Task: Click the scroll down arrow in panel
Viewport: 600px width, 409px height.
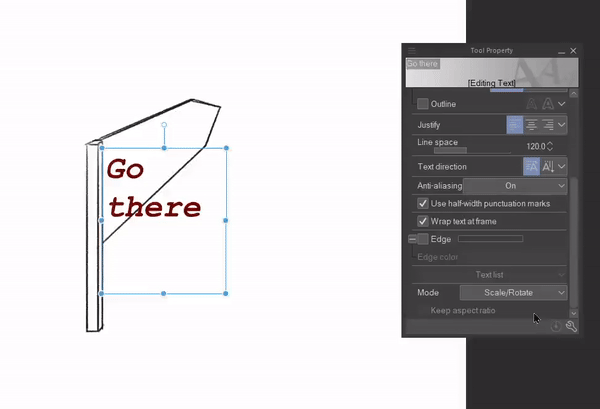Action: [x=573, y=313]
